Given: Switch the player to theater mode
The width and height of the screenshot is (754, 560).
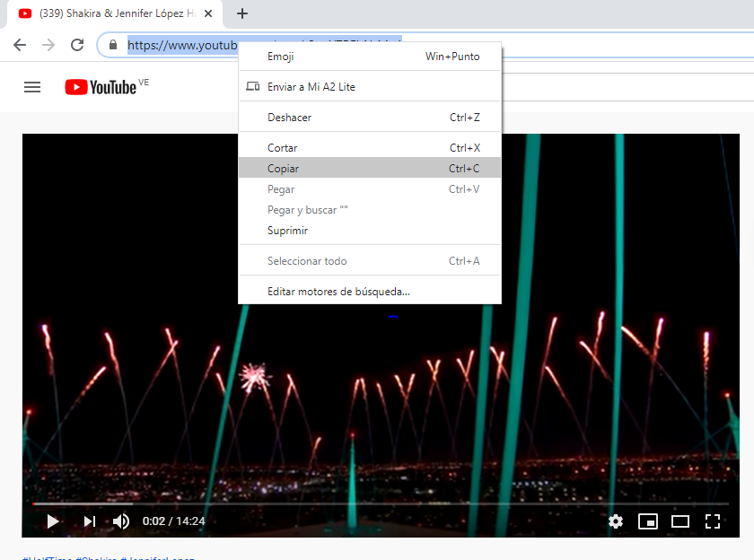Looking at the screenshot, I should point(679,521).
